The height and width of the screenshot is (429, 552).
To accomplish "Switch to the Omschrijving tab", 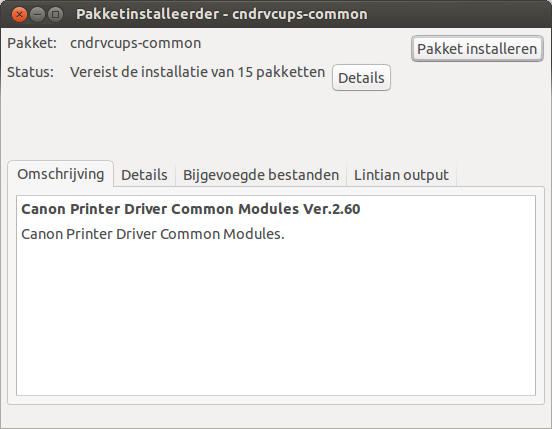I will (x=61, y=174).
